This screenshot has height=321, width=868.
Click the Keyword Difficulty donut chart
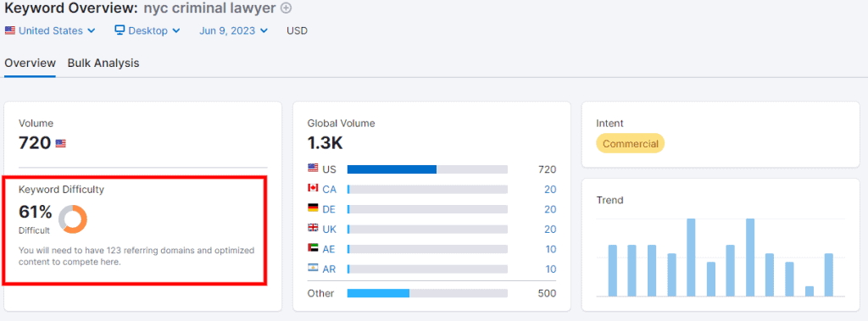pos(73,219)
